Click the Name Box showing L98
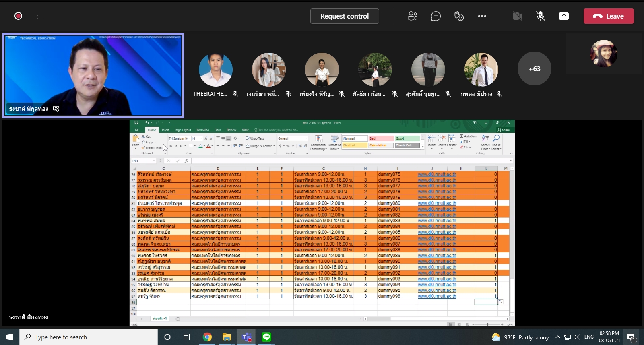This screenshot has height=345, width=644. tap(144, 161)
